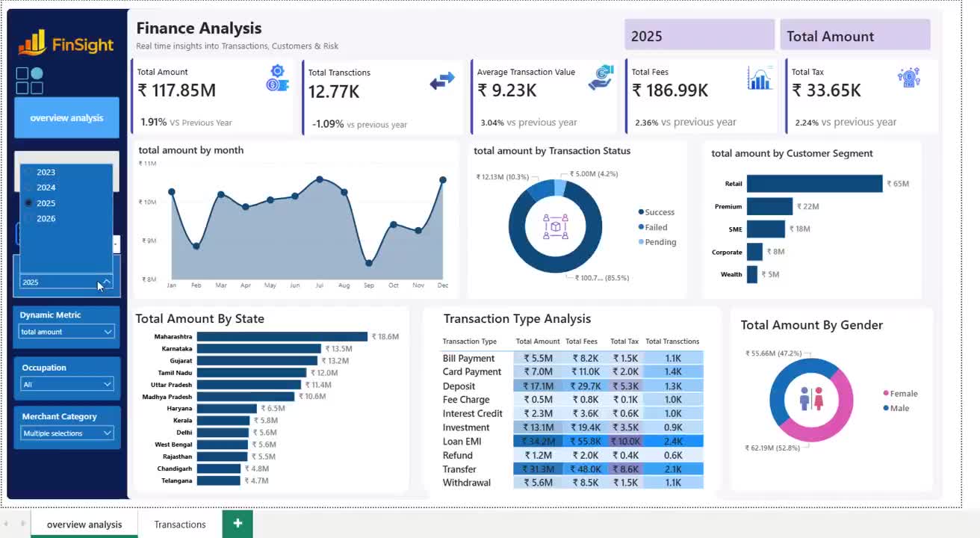Click the add new page plus button
The height and width of the screenshot is (538, 980).
[238, 523]
